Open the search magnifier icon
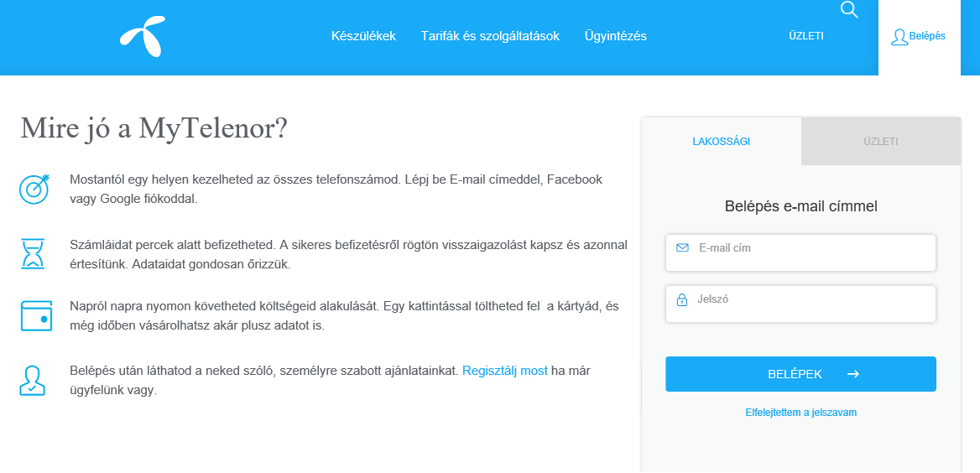The image size is (980, 473). point(849,9)
